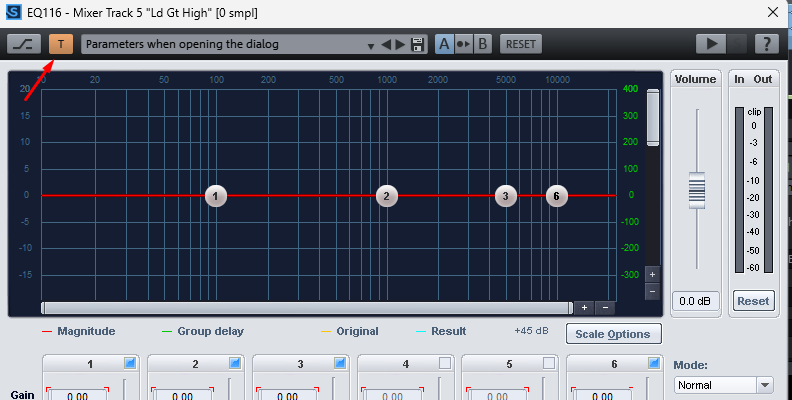Zoom out horizontally with minus button

pos(605,308)
